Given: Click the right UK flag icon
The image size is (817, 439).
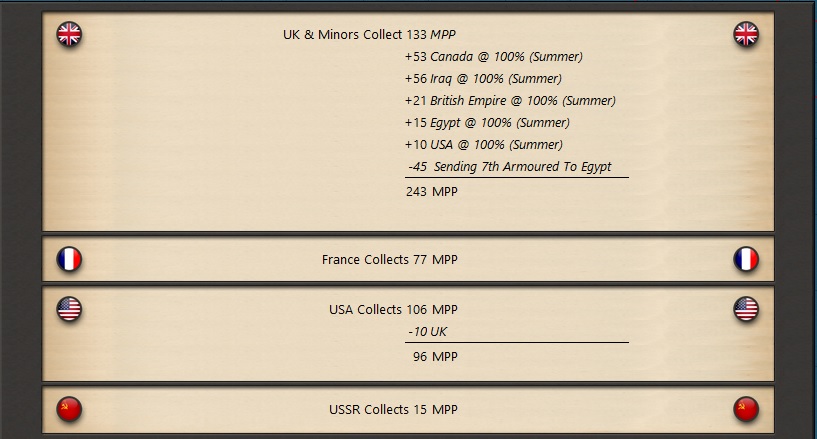Looking at the screenshot, I should tap(746, 34).
